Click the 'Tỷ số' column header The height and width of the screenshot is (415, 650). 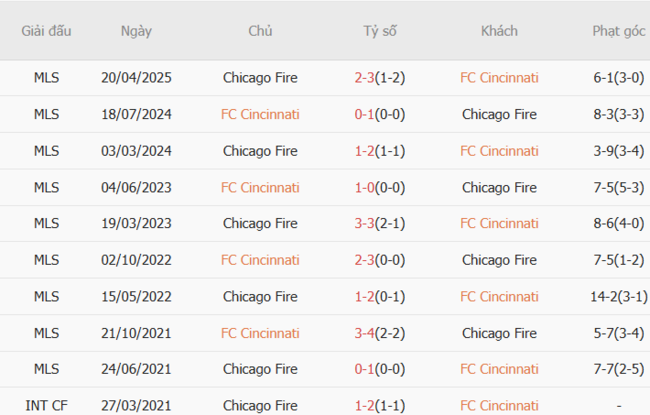(380, 31)
